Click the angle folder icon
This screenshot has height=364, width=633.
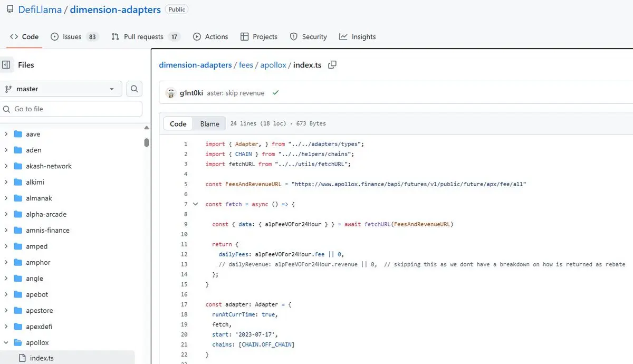18,279
